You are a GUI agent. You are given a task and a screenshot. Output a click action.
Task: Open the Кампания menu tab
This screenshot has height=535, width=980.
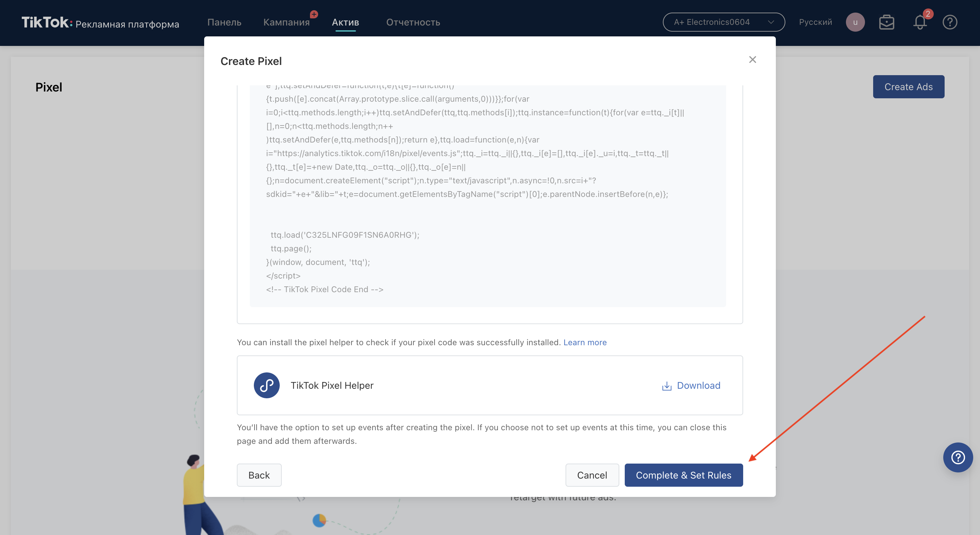tap(287, 22)
